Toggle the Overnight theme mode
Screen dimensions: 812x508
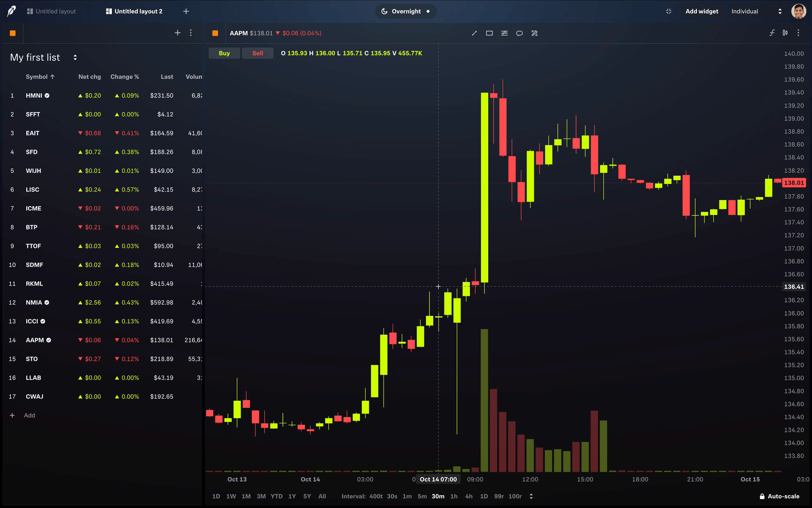pos(406,11)
